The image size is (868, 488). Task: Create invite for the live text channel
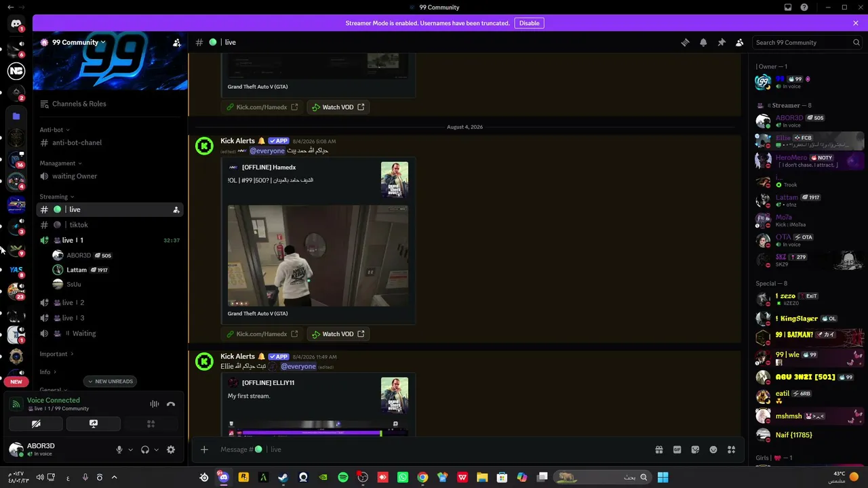(x=176, y=209)
